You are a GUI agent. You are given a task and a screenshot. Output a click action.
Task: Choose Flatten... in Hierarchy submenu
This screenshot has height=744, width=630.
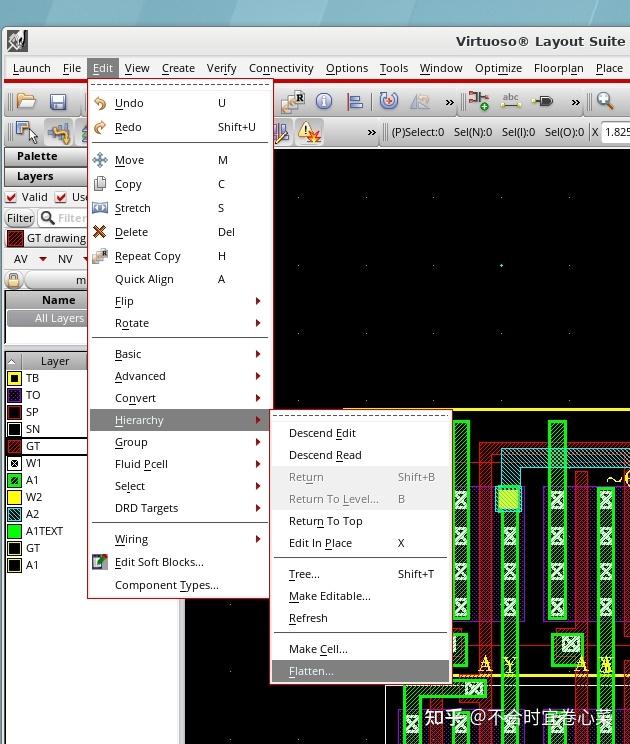(360, 671)
